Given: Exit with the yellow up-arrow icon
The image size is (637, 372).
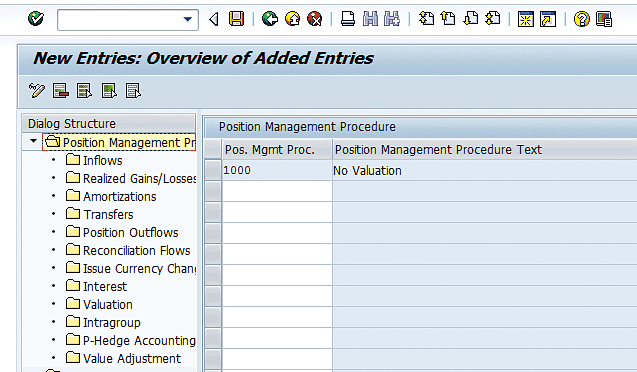Looking at the screenshot, I should [x=292, y=19].
